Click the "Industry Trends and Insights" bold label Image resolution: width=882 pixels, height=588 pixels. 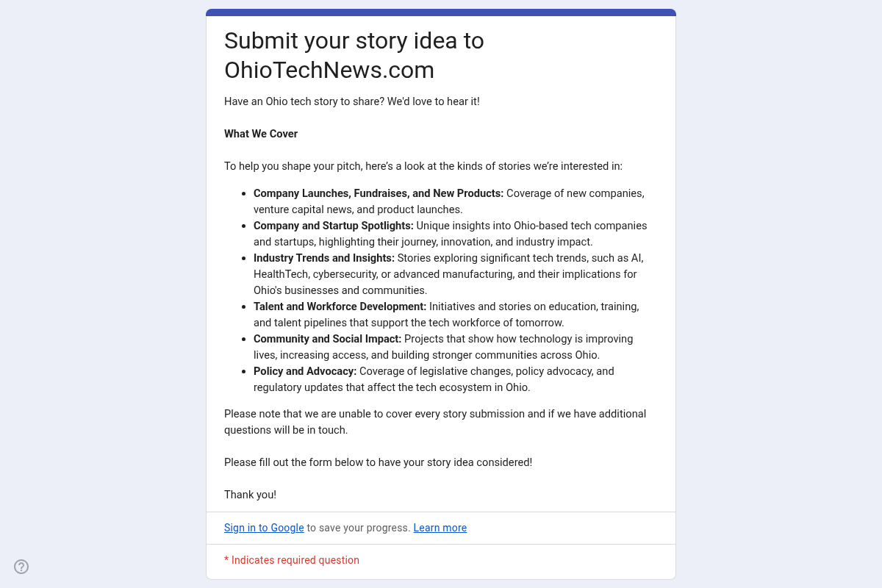tap(323, 258)
